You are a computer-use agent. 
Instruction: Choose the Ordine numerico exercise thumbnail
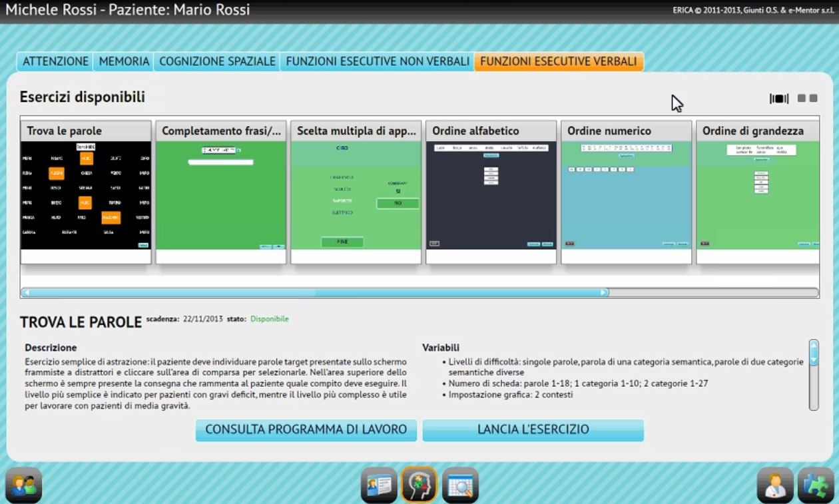626,194
